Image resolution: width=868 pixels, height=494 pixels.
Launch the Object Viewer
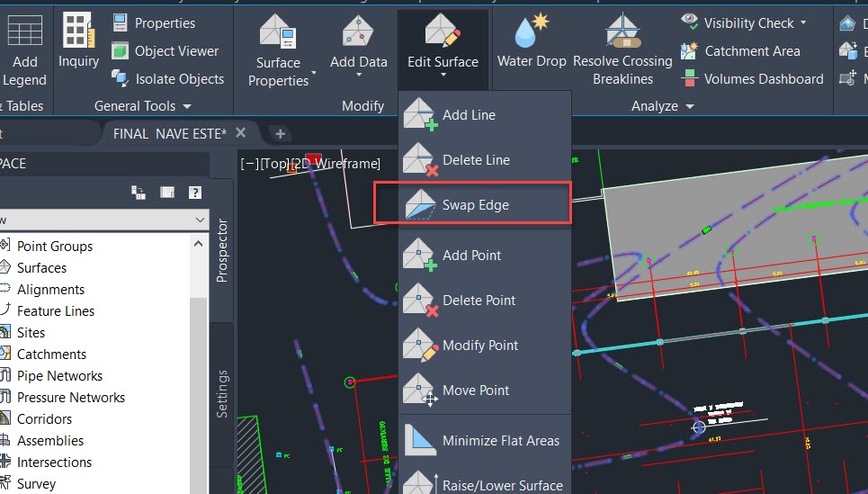pyautogui.click(x=166, y=51)
